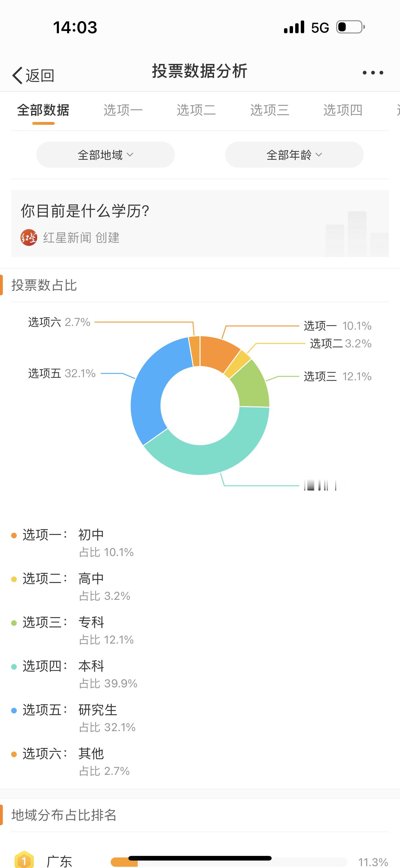Open the three-dot more options menu

(x=373, y=72)
